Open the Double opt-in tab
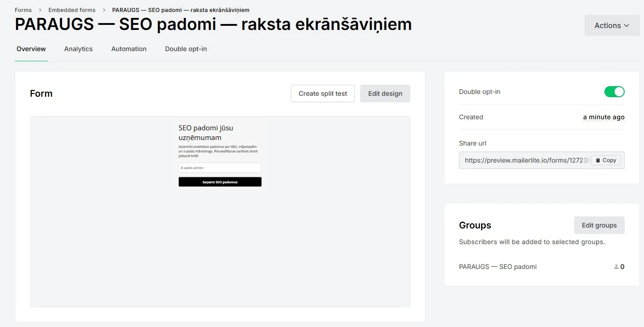The height and width of the screenshot is (327, 644). pyautogui.click(x=186, y=49)
